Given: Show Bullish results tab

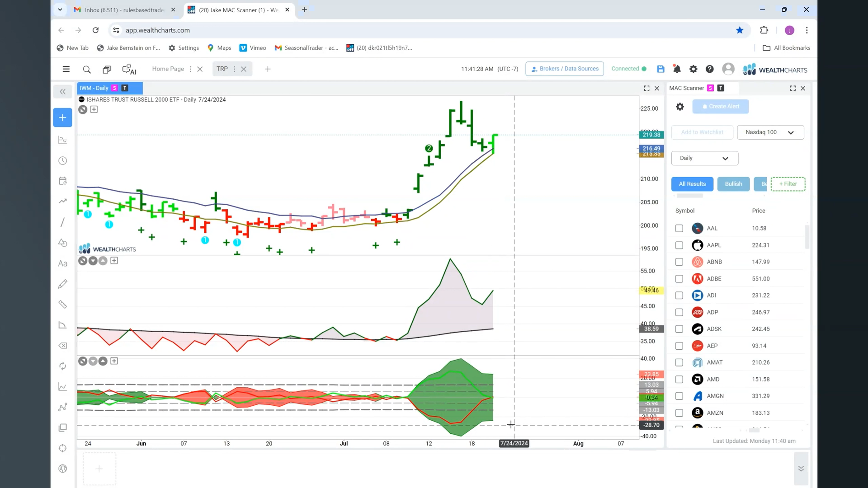Looking at the screenshot, I should (x=733, y=184).
